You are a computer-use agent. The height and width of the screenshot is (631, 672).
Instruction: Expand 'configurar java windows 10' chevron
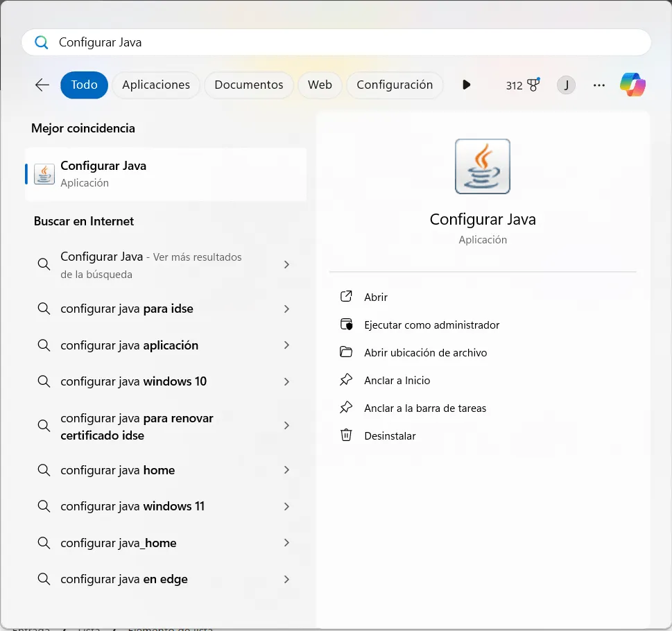pos(286,381)
